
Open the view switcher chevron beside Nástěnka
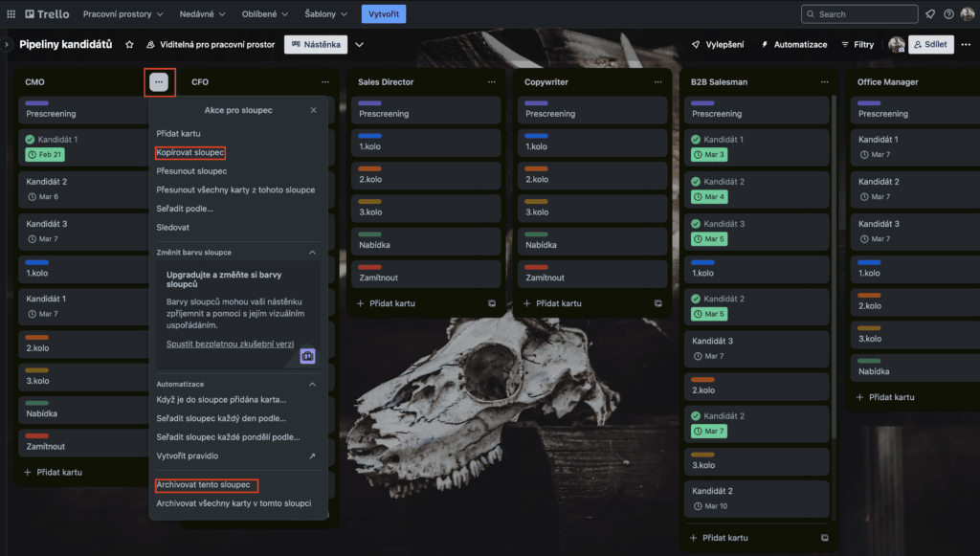[x=360, y=44]
